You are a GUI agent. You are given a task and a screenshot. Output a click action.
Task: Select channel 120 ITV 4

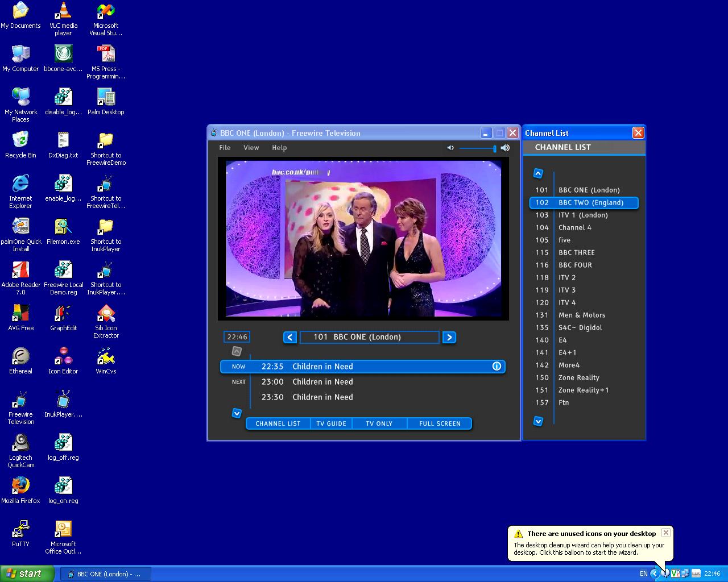(x=584, y=303)
